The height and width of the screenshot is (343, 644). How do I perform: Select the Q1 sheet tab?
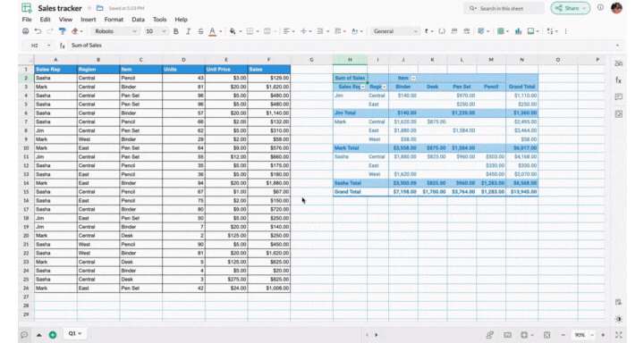pyautogui.click(x=75, y=333)
